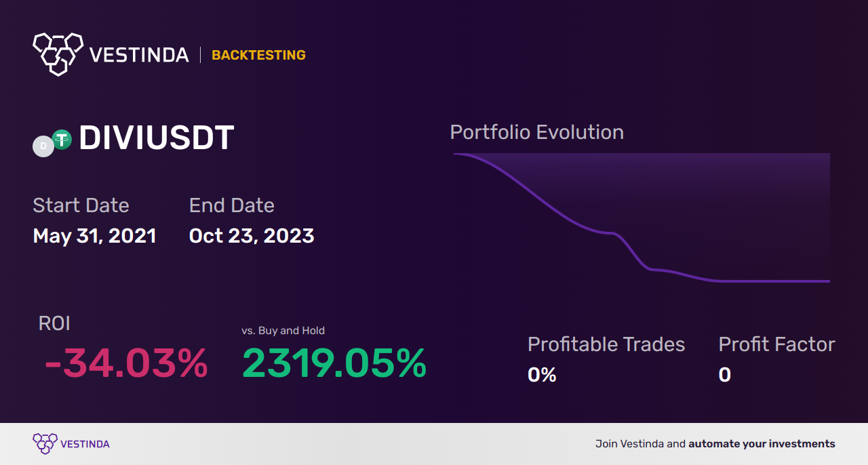
Task: Click the ROI value -34.03%
Action: click(126, 363)
